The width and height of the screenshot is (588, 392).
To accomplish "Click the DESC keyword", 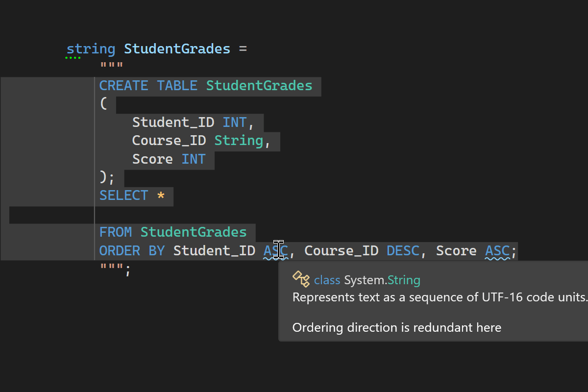I will [x=403, y=250].
